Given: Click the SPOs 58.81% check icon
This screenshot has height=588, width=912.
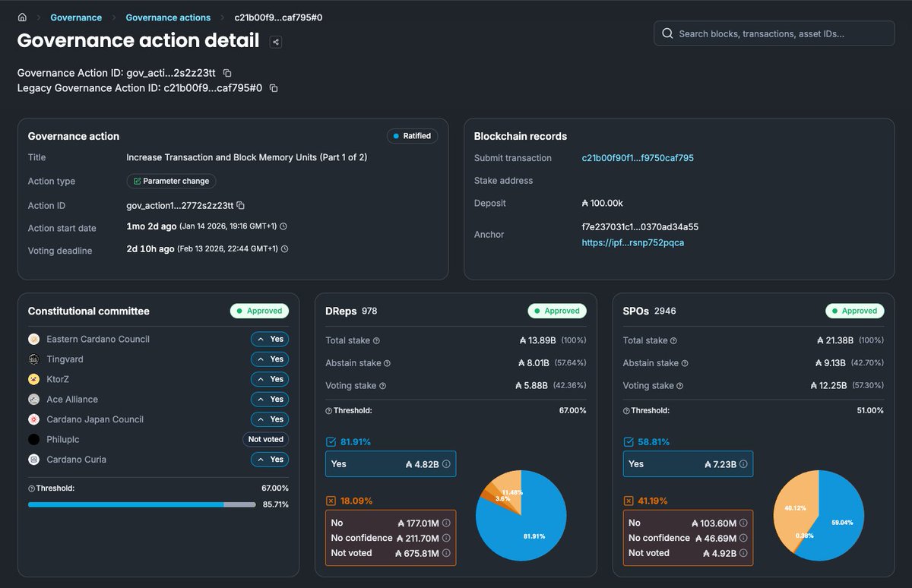Looking at the screenshot, I should pos(629,442).
